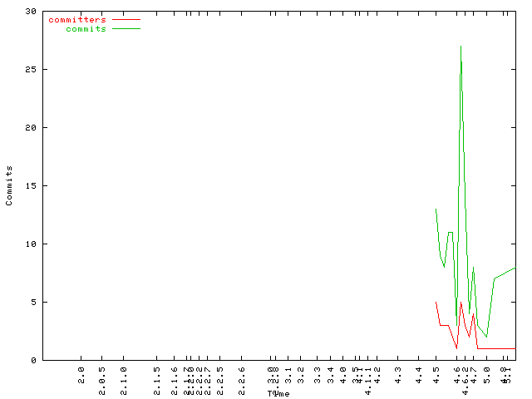
Task: Click the green commits legend line sample
Action: [126, 28]
